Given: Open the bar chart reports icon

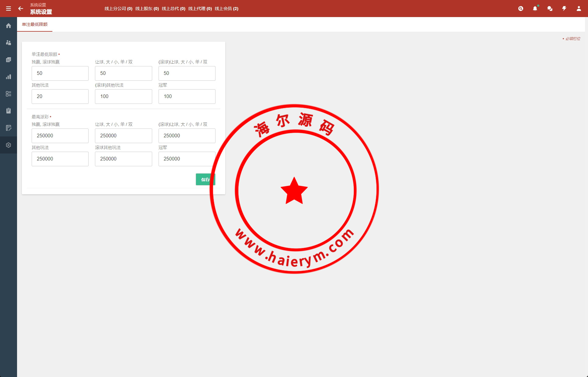Looking at the screenshot, I should [9, 77].
